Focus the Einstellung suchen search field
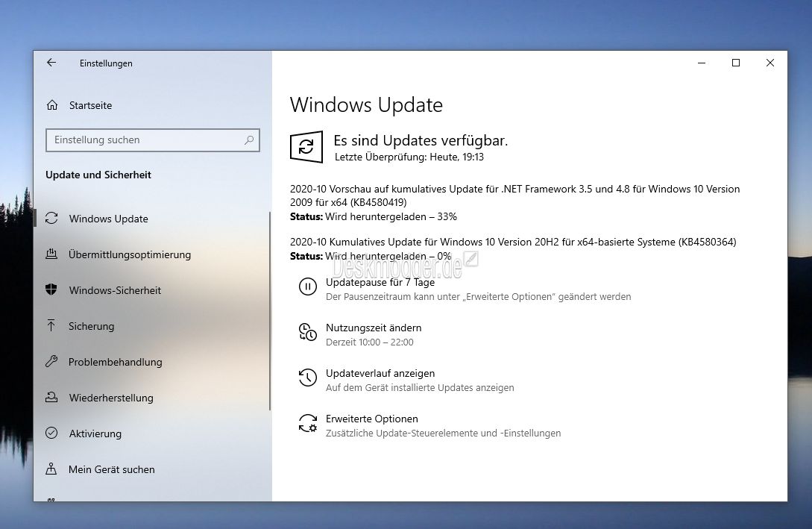 coord(153,140)
